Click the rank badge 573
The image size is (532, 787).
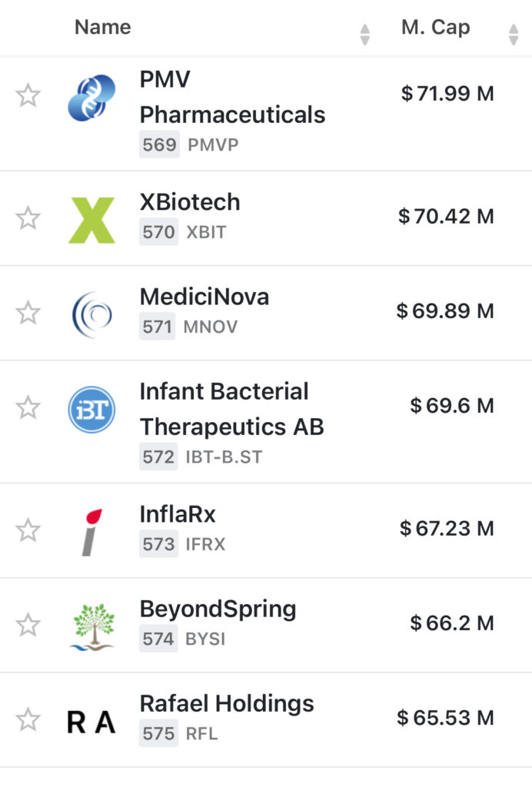click(159, 545)
